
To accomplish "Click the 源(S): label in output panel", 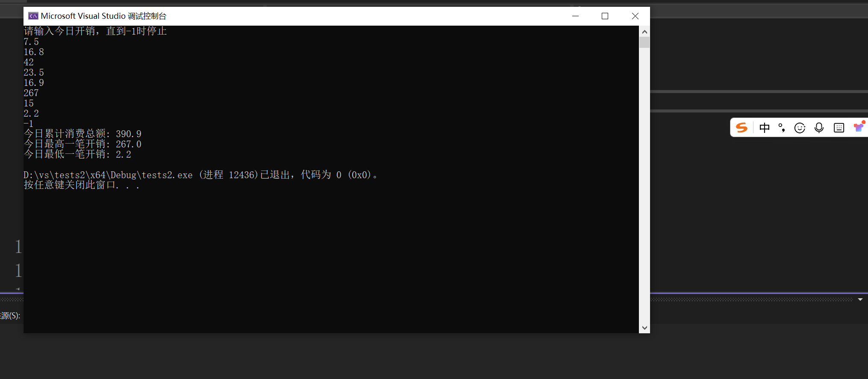I will [10, 316].
